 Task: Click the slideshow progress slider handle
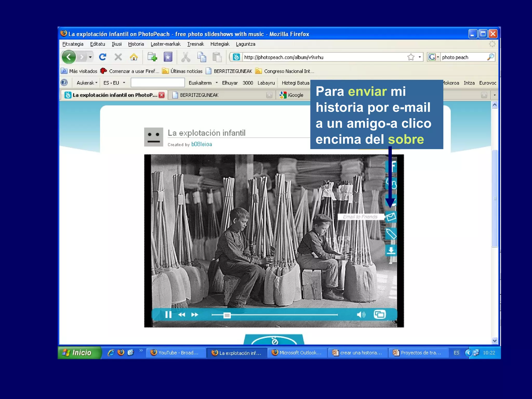[227, 315]
